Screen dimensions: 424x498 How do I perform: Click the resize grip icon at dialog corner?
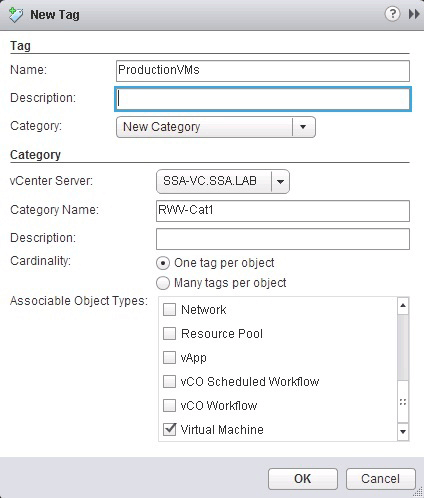(417, 493)
